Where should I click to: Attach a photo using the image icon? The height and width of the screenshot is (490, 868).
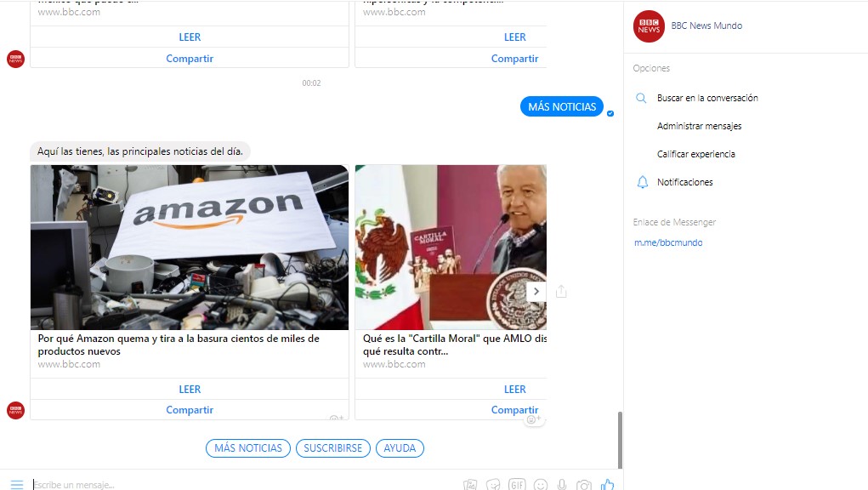[x=470, y=485]
